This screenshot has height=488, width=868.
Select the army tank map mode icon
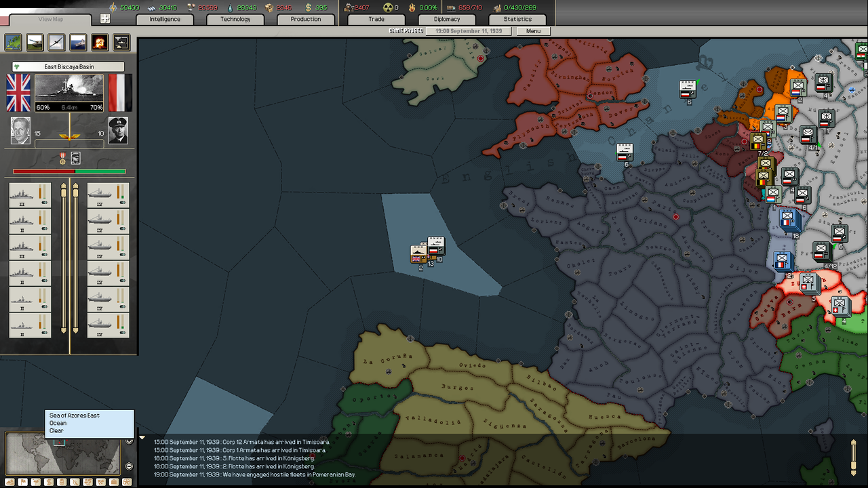point(35,43)
